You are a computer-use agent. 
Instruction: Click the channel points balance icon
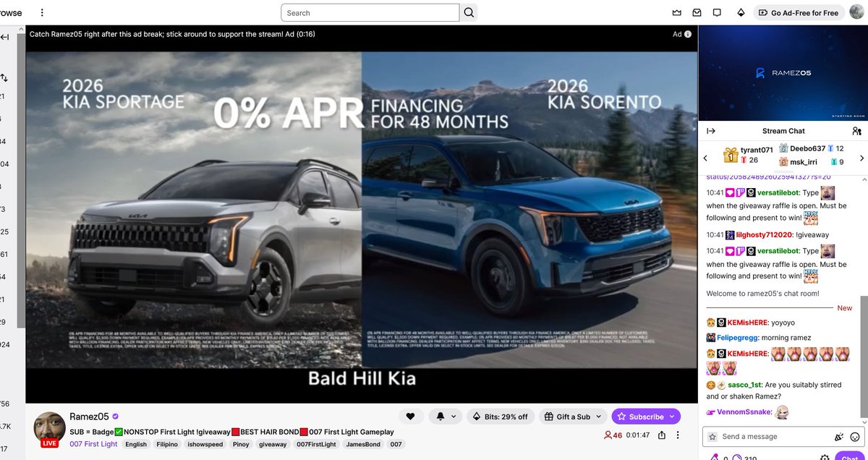[x=737, y=457]
